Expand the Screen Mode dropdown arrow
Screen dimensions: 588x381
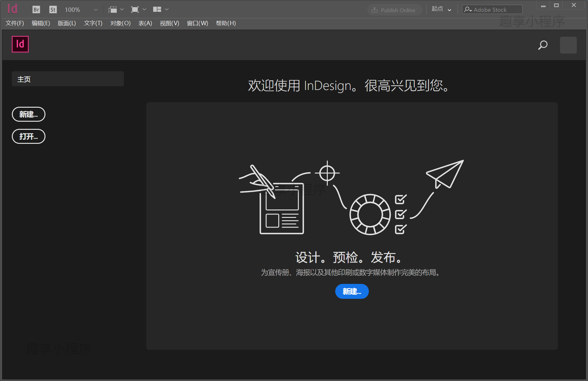pos(144,10)
